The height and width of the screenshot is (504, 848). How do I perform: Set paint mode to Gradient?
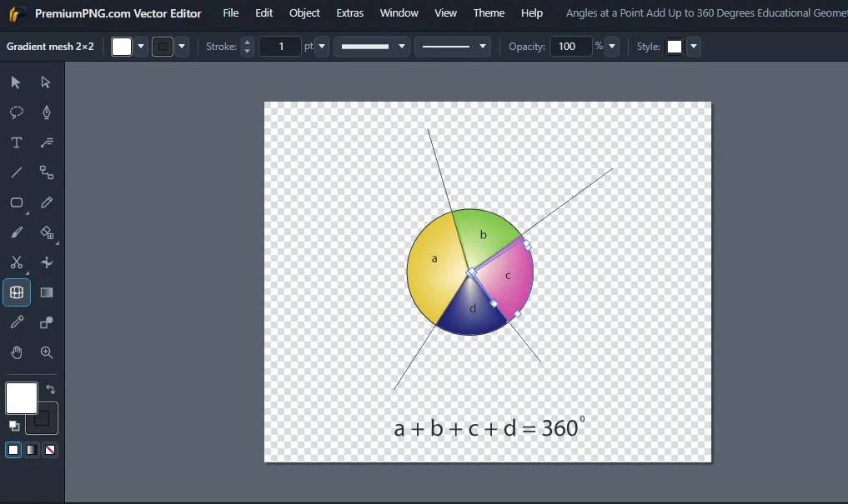(x=32, y=450)
